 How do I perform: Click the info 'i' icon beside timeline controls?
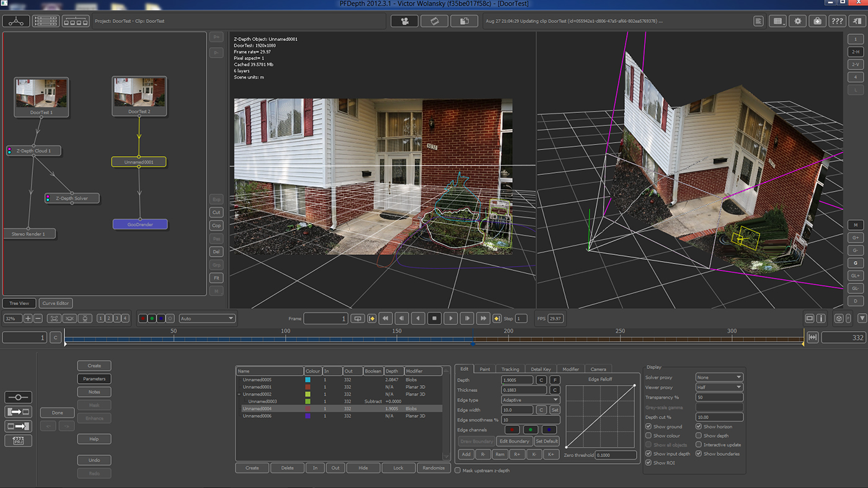[821, 318]
